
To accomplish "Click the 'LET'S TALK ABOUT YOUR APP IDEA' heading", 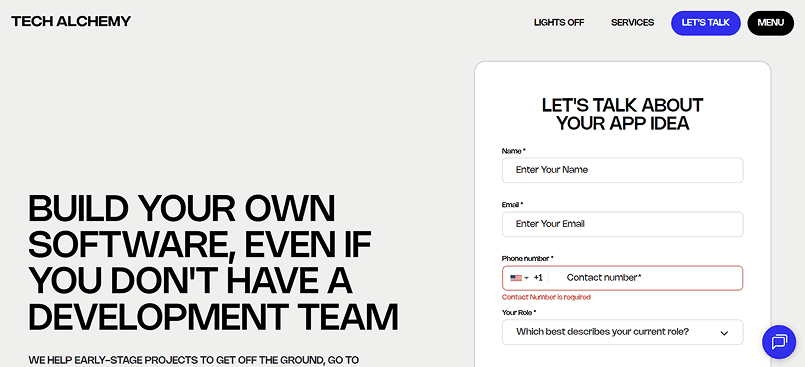I will 622,114.
